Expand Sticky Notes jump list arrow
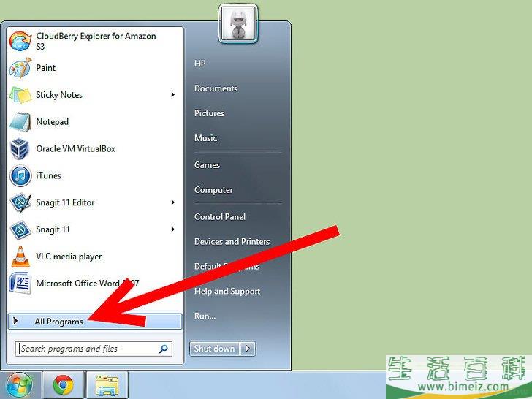 [x=173, y=95]
